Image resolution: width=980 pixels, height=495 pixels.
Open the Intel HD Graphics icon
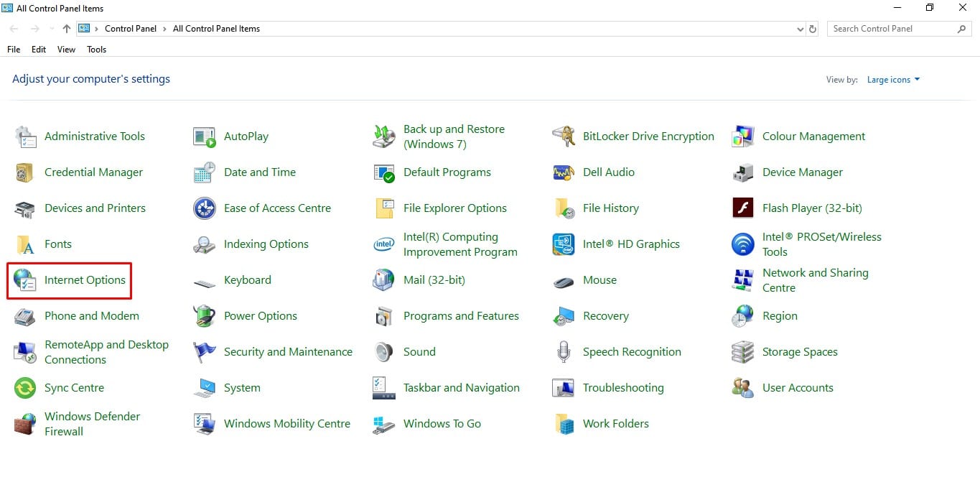coord(564,244)
